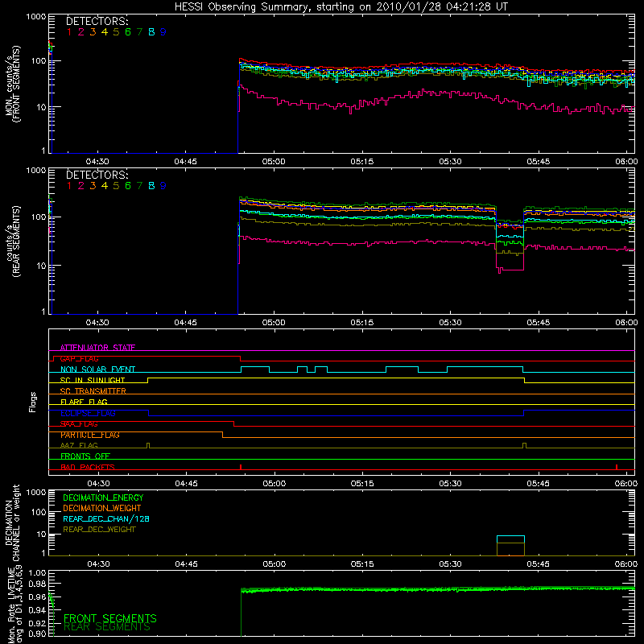This screenshot has width=644, height=644.
Task: Click the REAR_DEC_WEIGHT legend entry
Action: pyautogui.click(x=99, y=530)
